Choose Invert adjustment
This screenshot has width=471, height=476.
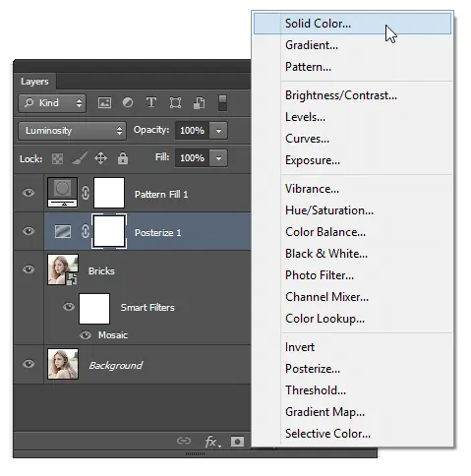point(352,347)
